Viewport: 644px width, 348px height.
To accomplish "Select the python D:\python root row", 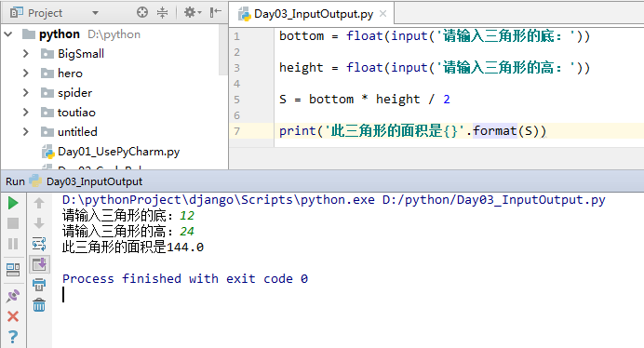I will coord(110,34).
